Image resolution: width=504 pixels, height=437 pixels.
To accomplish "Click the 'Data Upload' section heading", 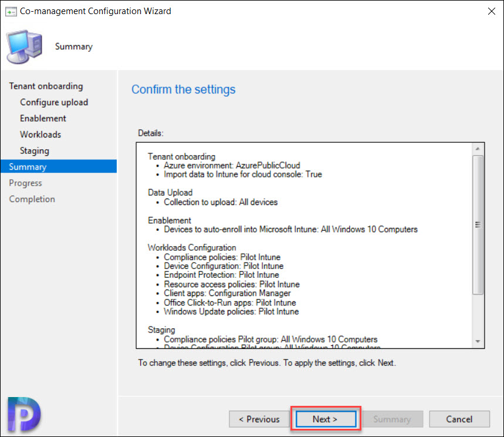I will [x=170, y=193].
